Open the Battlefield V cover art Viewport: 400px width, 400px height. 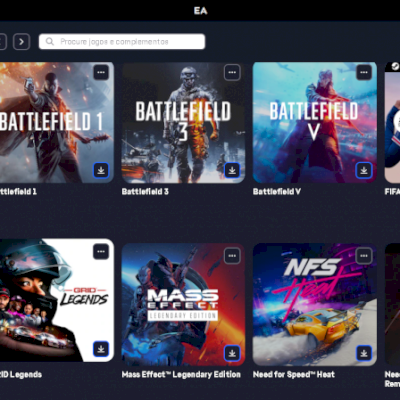point(315,122)
